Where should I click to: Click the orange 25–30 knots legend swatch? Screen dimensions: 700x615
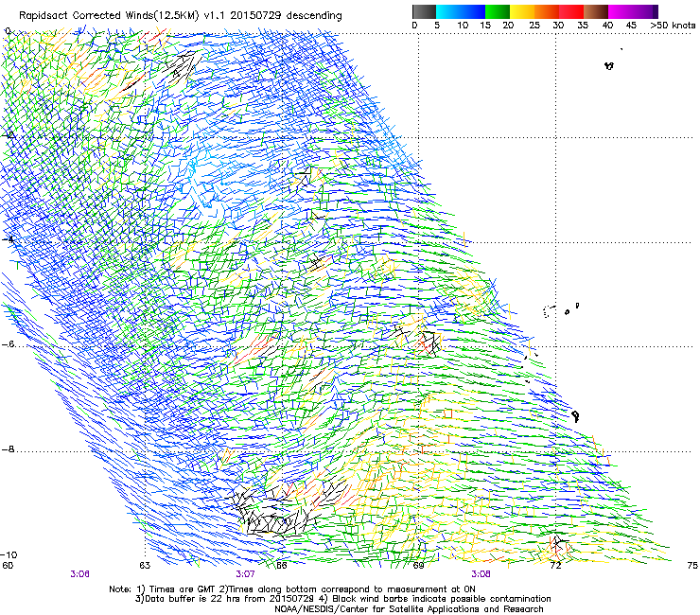547,11
